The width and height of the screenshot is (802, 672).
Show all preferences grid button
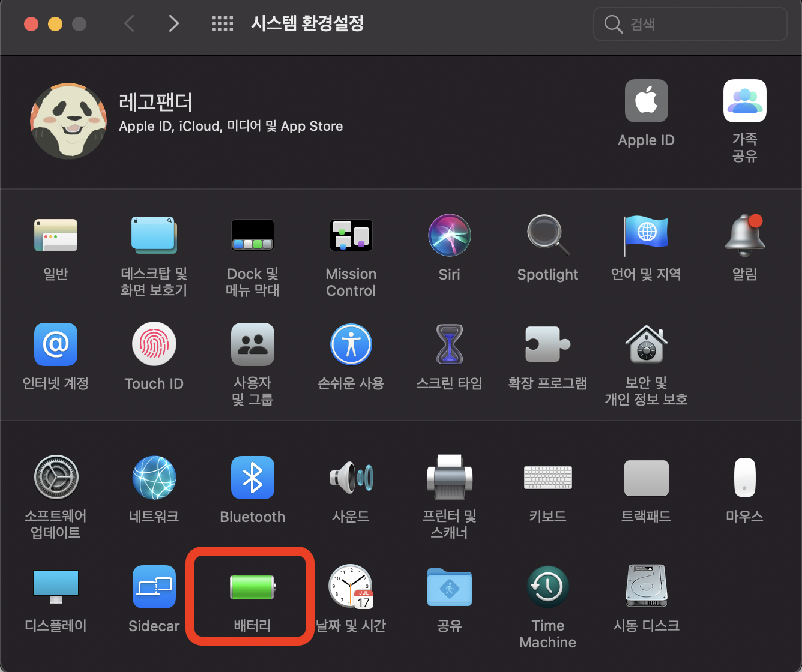tap(223, 24)
